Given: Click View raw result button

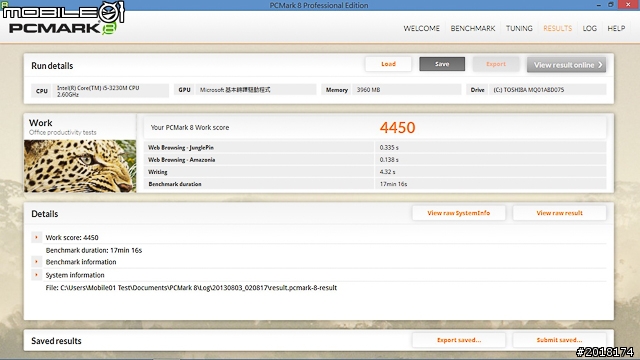Looking at the screenshot, I should pyautogui.click(x=559, y=213).
